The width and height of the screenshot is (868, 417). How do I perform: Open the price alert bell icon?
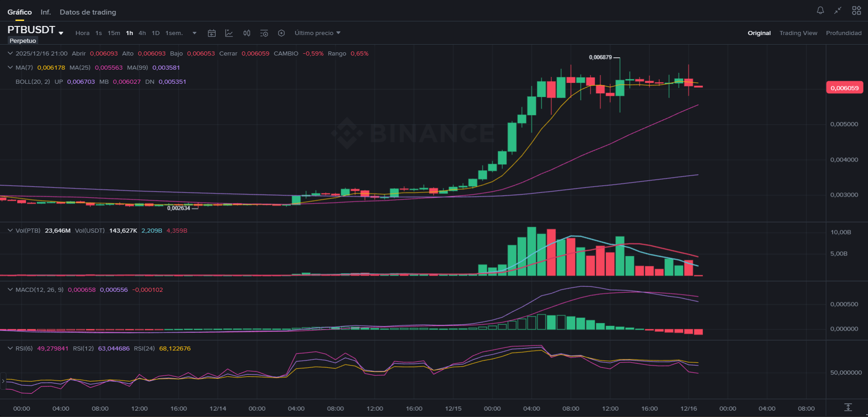pyautogui.click(x=820, y=10)
